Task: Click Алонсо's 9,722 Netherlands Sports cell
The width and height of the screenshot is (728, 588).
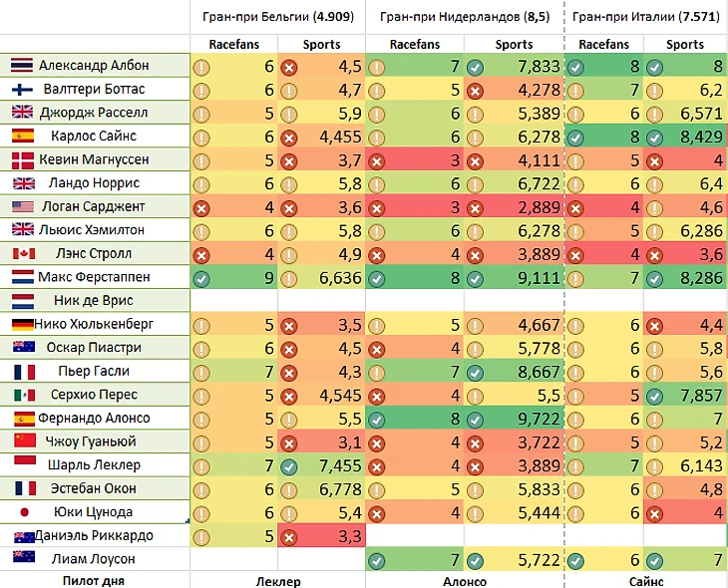Action: [514, 419]
